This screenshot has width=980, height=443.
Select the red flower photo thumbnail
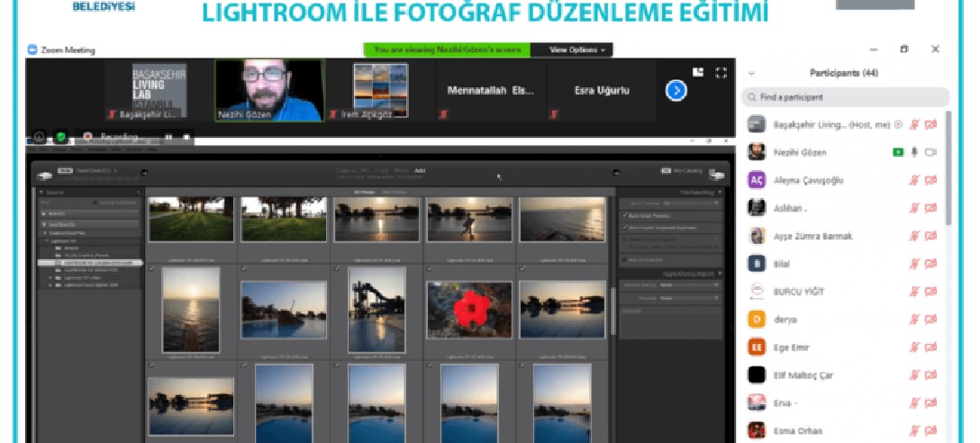click(468, 310)
